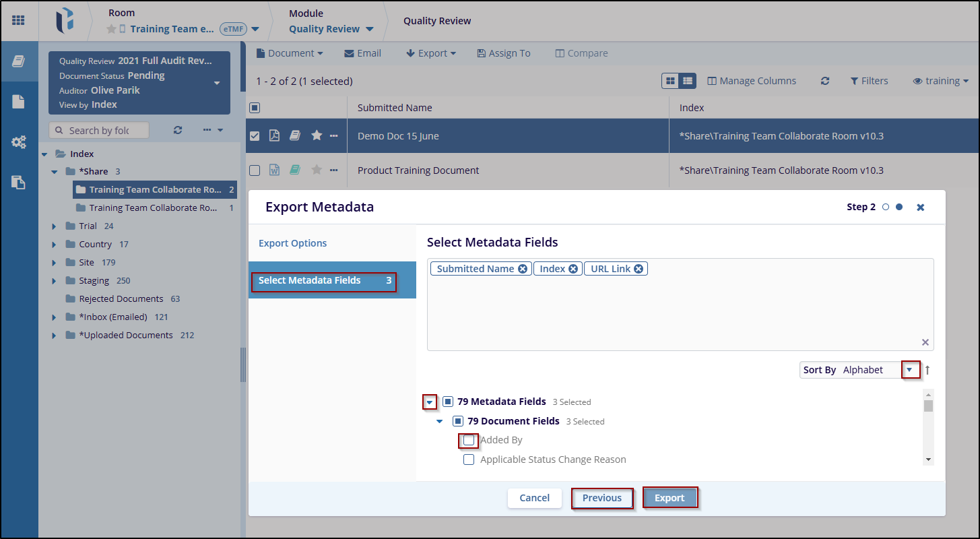The image size is (980, 539).
Task: Collapse the 79 Metadata Fields tree
Action: 430,402
